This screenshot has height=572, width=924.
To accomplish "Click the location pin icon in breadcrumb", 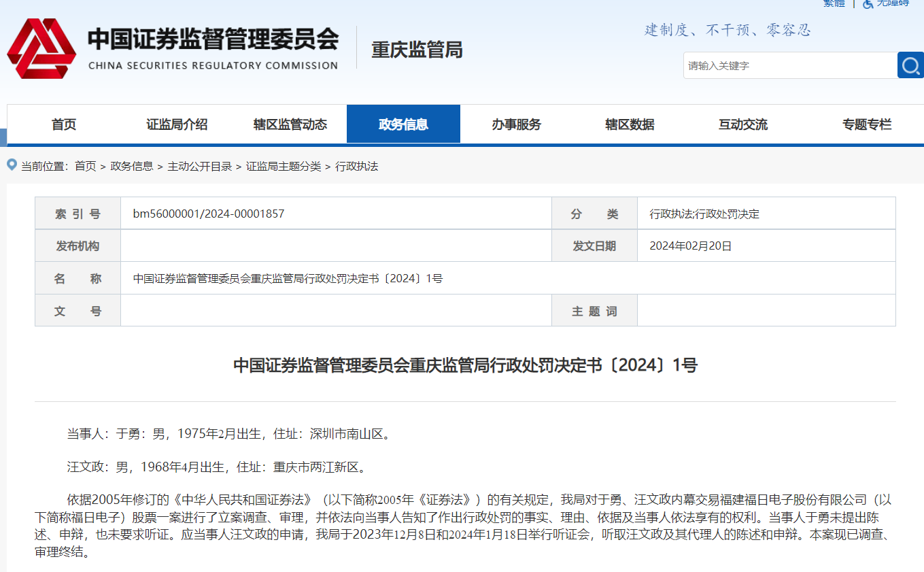I will coord(12,165).
